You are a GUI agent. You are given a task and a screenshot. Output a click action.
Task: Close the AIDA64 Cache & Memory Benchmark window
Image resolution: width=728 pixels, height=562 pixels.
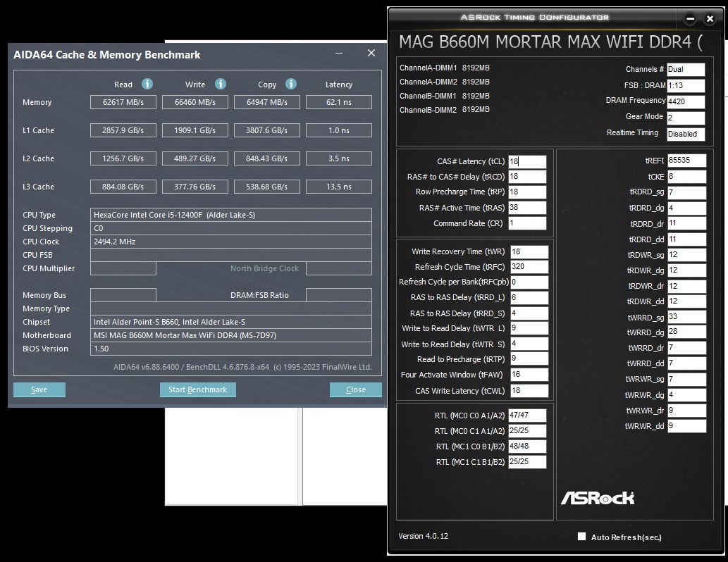click(371, 53)
